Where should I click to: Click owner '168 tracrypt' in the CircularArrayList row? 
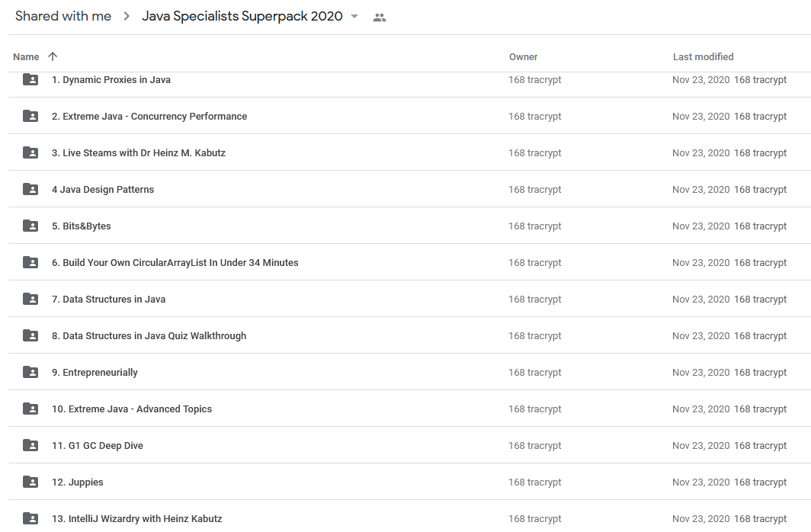coord(535,263)
